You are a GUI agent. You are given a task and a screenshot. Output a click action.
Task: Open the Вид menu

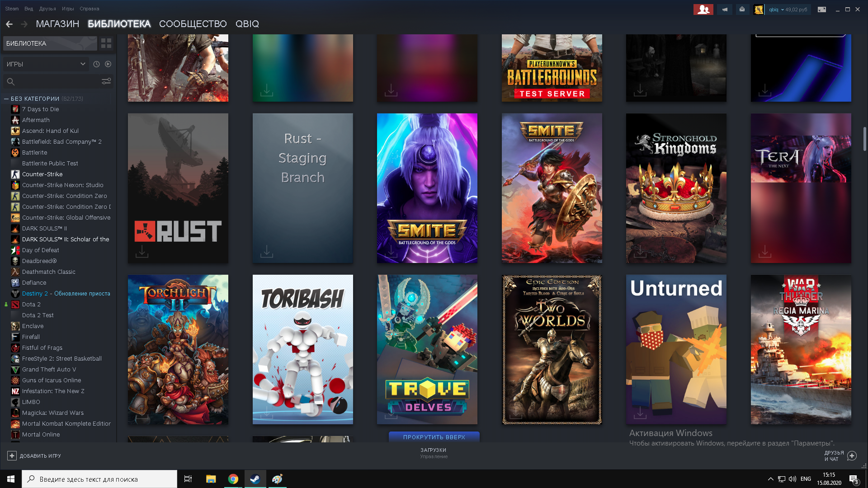(28, 9)
